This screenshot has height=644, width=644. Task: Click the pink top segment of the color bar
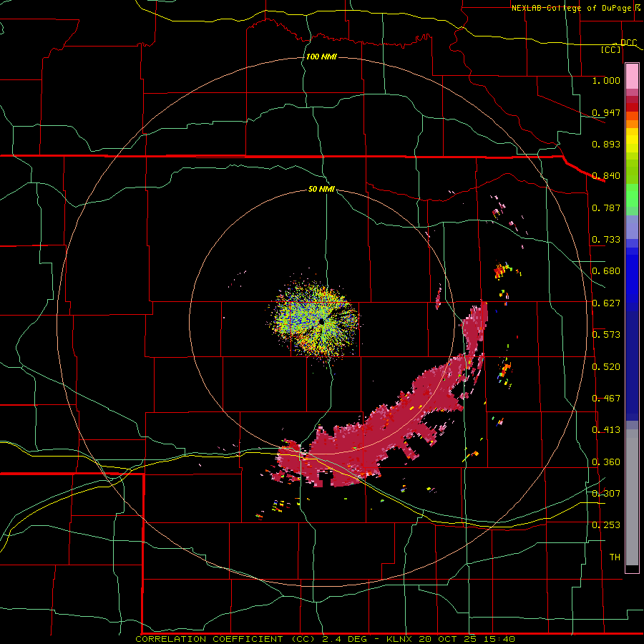(x=632, y=76)
